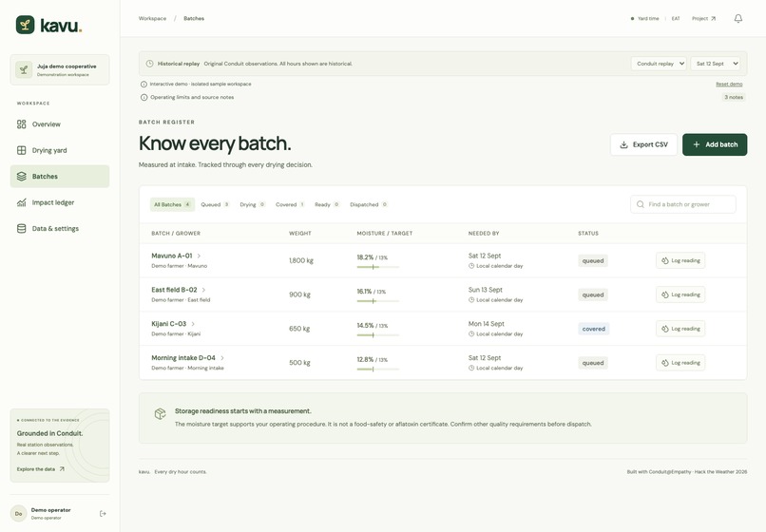Click the 1,800 kg weight cell
This screenshot has height=532, width=766.
[301, 260]
